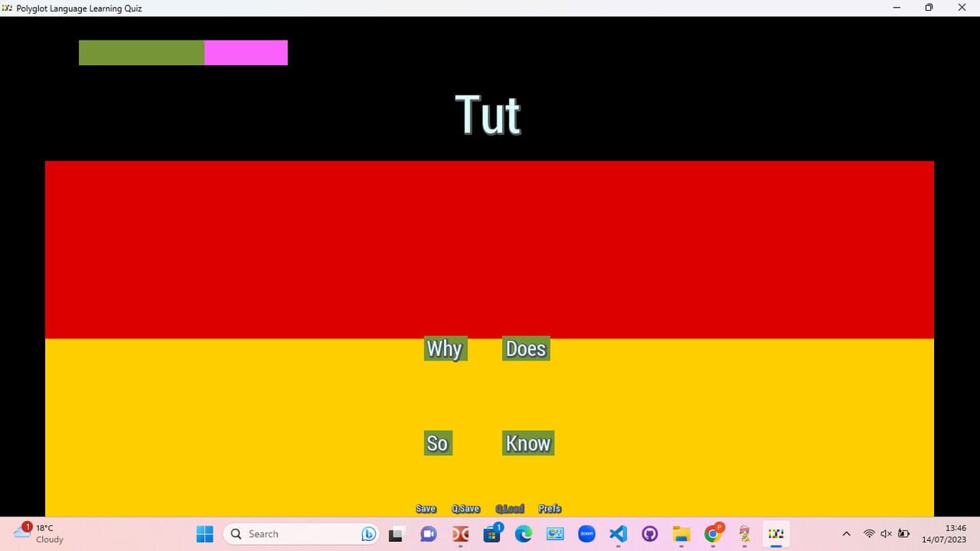The width and height of the screenshot is (980, 551).
Task: Click the green portion of the progress bar
Action: coord(142,52)
